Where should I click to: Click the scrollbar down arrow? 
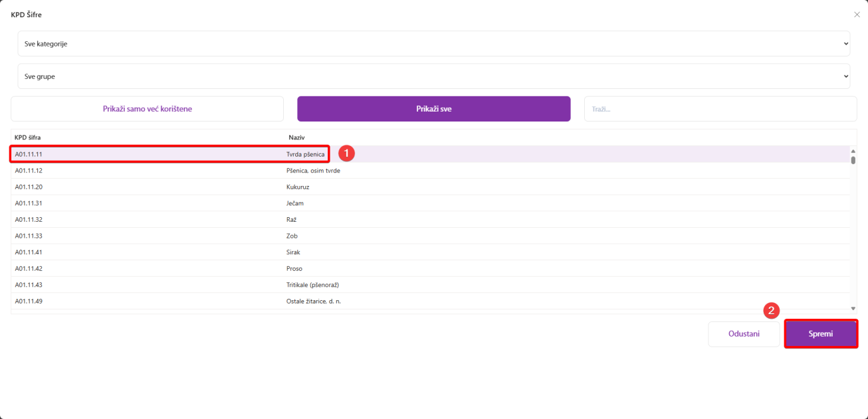coord(853,309)
